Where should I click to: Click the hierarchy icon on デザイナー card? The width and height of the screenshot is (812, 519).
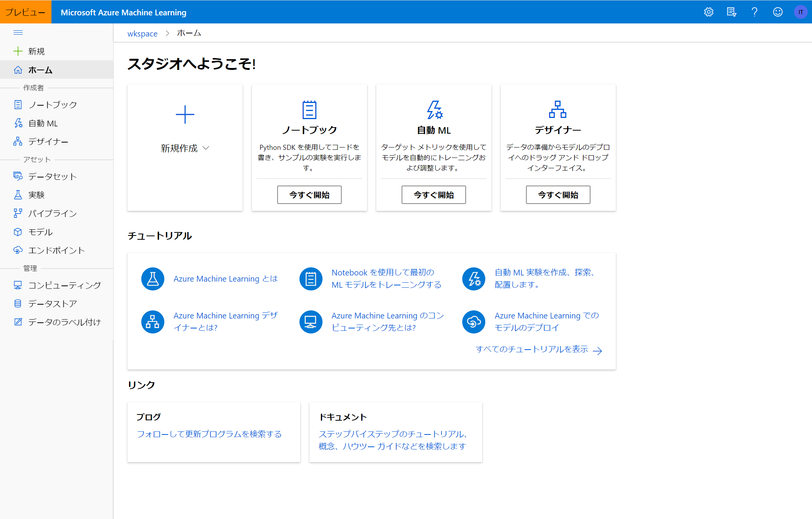pyautogui.click(x=557, y=109)
